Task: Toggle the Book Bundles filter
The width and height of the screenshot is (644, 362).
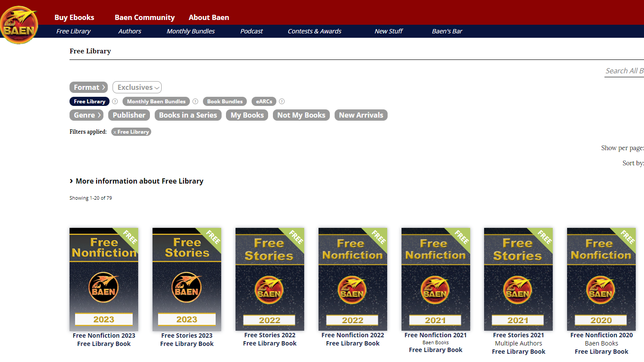Action: pos(225,102)
